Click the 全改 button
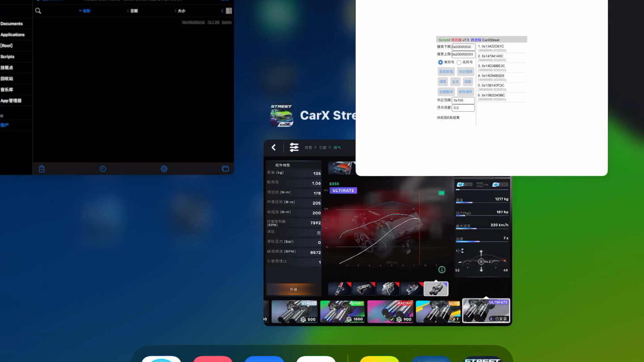This screenshot has width=644, height=362. 455,82
